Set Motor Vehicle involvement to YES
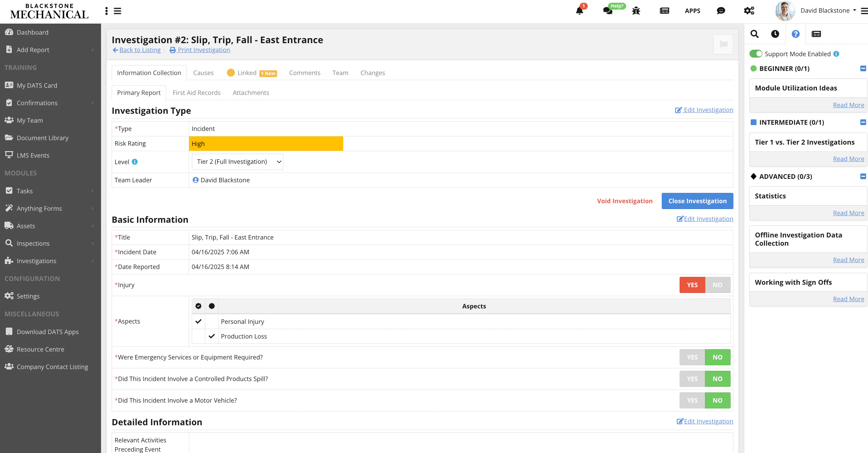Screen dimensions: 868x453 click(x=692, y=400)
